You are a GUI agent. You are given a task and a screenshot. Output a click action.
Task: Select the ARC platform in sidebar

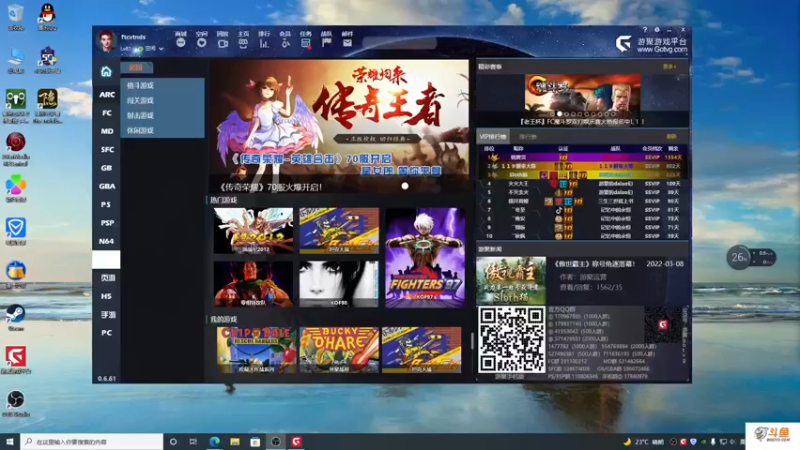[x=107, y=95]
